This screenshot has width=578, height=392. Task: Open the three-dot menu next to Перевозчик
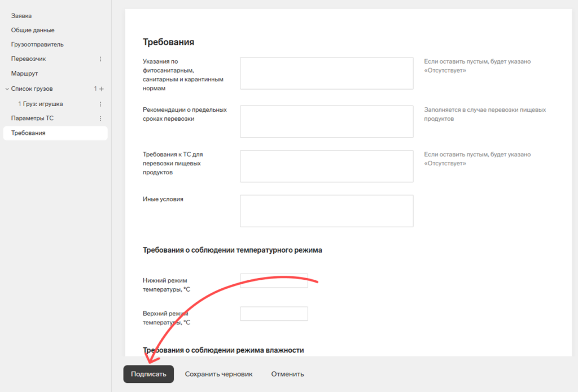coord(100,59)
